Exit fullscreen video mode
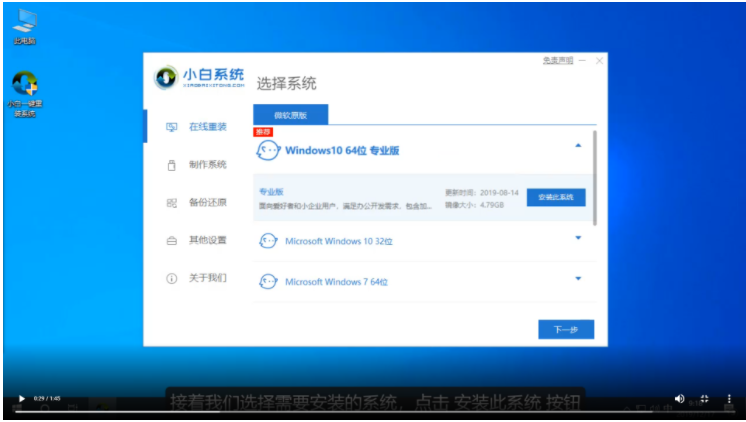746x422 pixels. coord(704,399)
